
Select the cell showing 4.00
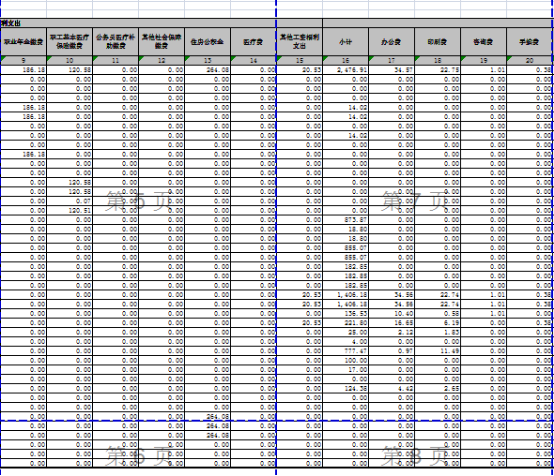[346, 342]
